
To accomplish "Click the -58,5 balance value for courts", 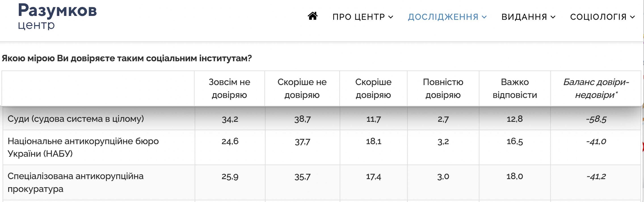I will 596,119.
